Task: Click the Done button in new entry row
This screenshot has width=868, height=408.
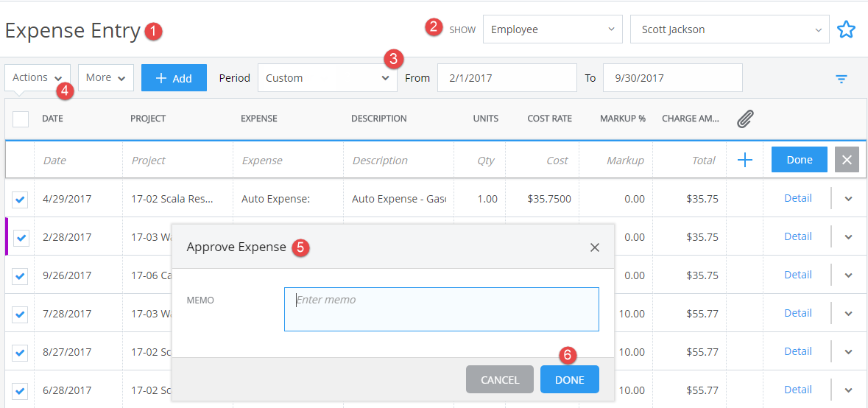Action: [x=800, y=159]
